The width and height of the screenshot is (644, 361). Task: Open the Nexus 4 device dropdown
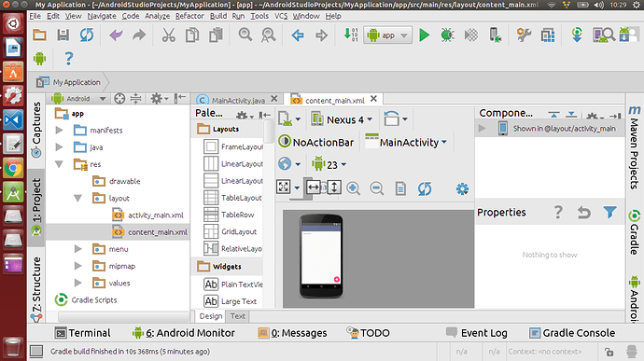(342, 119)
